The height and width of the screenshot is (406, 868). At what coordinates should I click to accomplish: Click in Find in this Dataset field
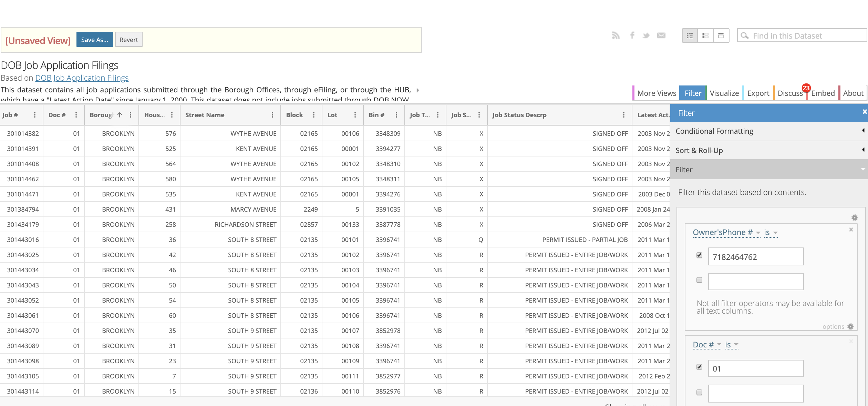tap(803, 35)
